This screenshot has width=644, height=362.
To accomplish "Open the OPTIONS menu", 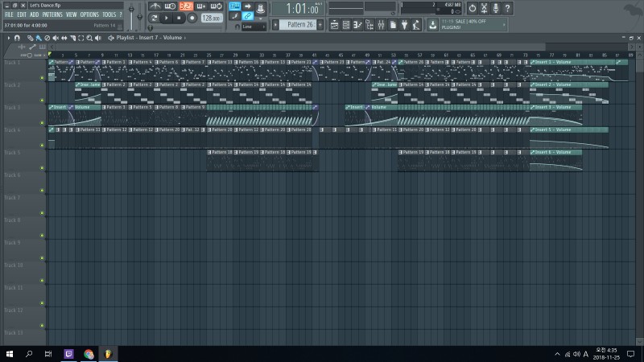I will pos(89,14).
